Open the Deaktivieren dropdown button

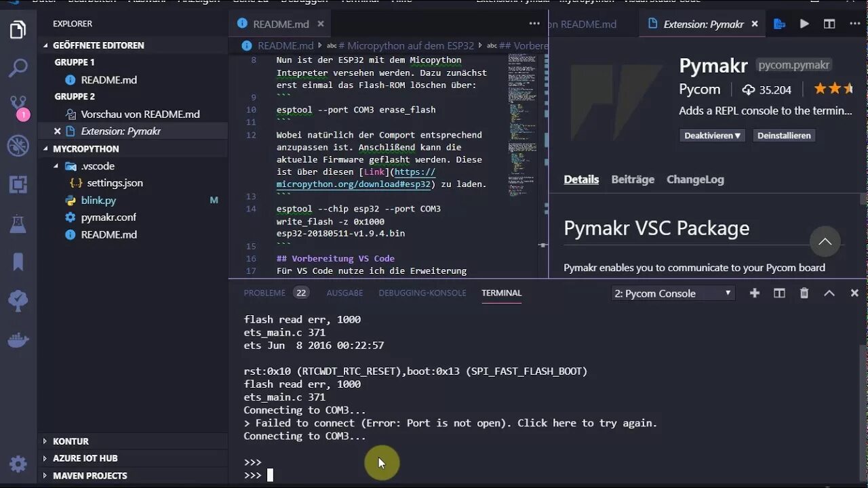pos(712,136)
